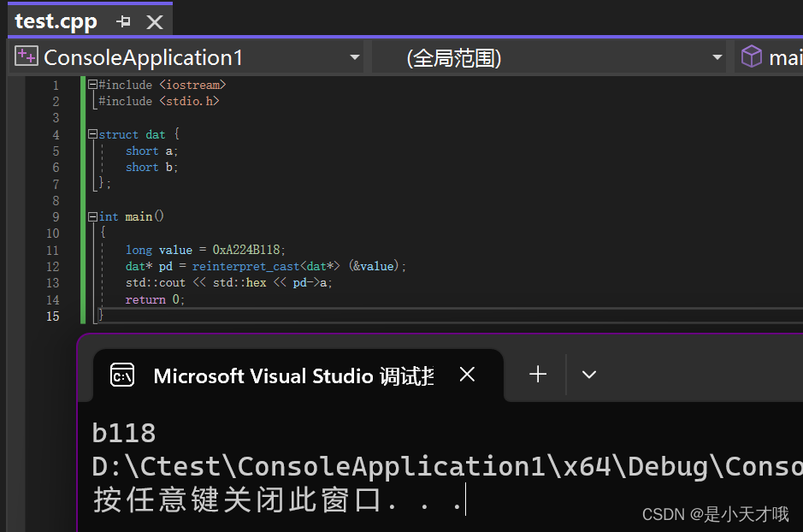The width and height of the screenshot is (803, 532).
Task: Close the test.cpp editor tab
Action: pos(155,21)
